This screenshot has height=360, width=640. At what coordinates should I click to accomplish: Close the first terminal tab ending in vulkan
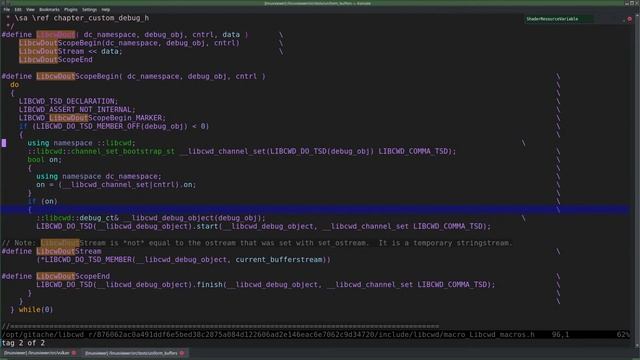pos(74,353)
